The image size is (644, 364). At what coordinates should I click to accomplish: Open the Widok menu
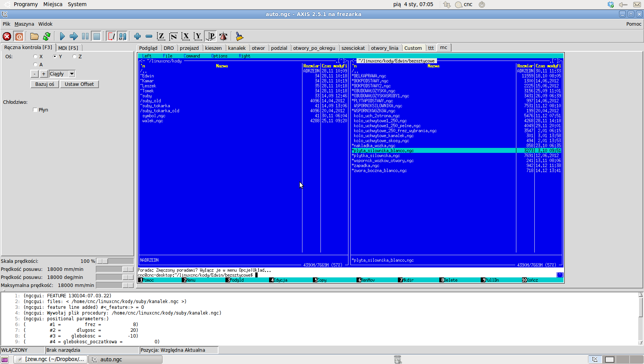tap(45, 24)
